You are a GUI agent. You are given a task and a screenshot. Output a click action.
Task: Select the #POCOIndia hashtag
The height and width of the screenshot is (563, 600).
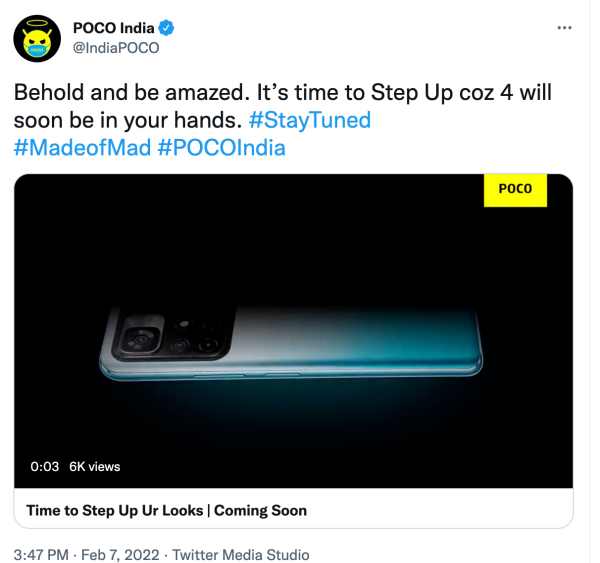(220, 148)
